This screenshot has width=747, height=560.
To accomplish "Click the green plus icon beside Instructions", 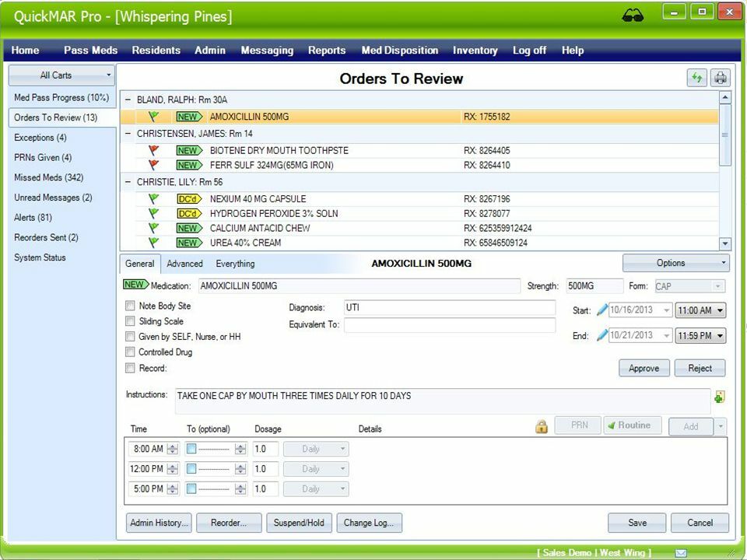I will [719, 397].
